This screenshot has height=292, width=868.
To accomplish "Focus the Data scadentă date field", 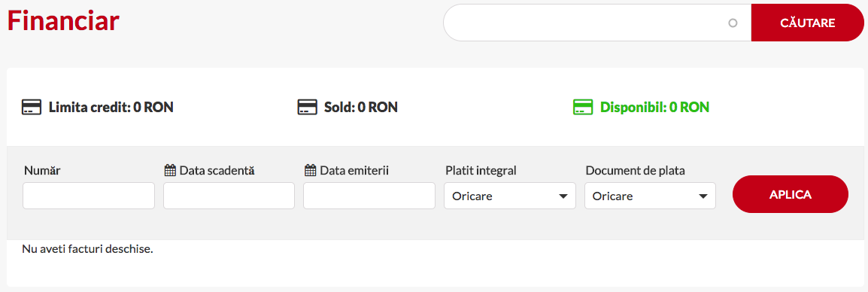I will click(229, 196).
